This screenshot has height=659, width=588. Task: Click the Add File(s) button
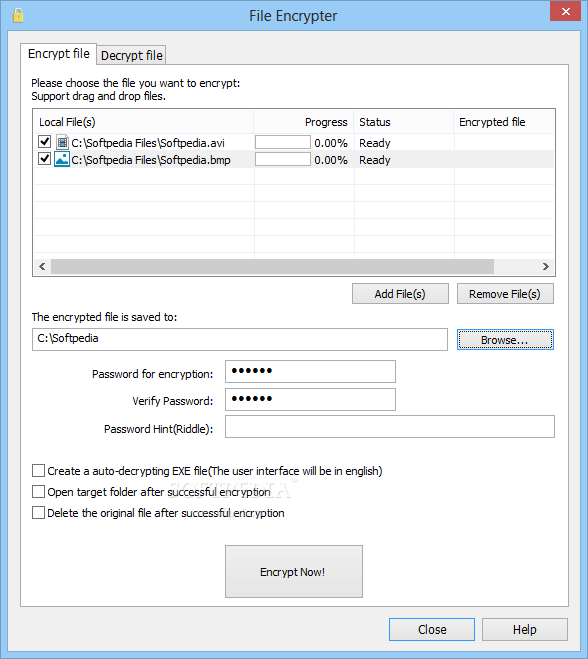(x=400, y=294)
